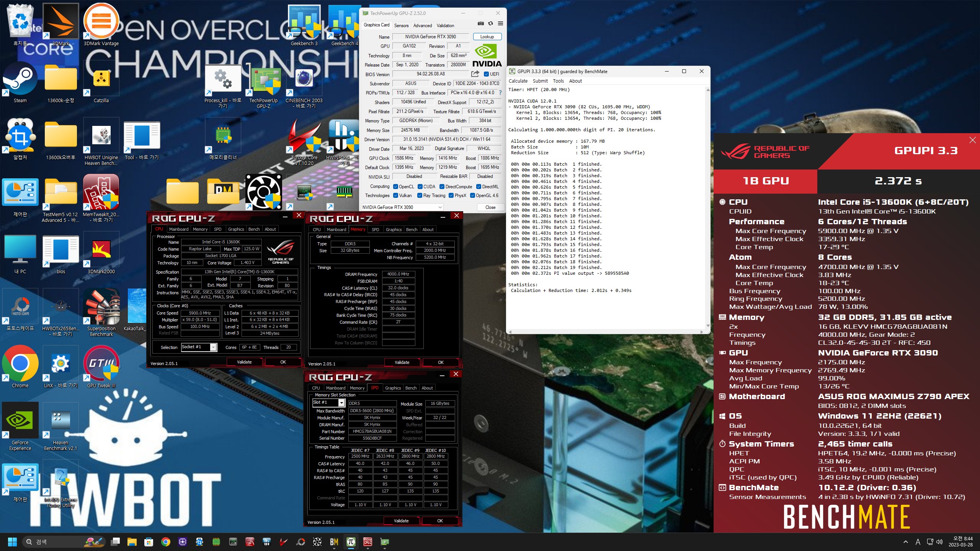The width and height of the screenshot is (980, 551).
Task: Click the GPUPI output horizontal scrollbar
Action: coord(606,332)
